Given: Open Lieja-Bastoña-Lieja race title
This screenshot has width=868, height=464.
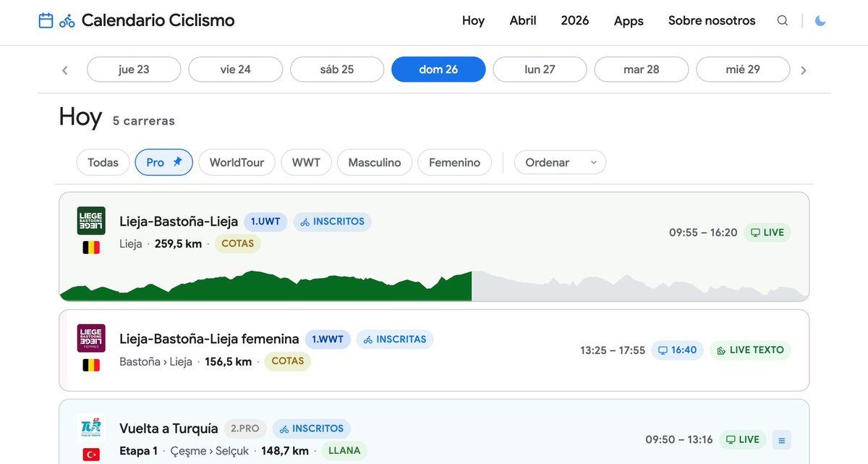Looking at the screenshot, I should (x=179, y=222).
